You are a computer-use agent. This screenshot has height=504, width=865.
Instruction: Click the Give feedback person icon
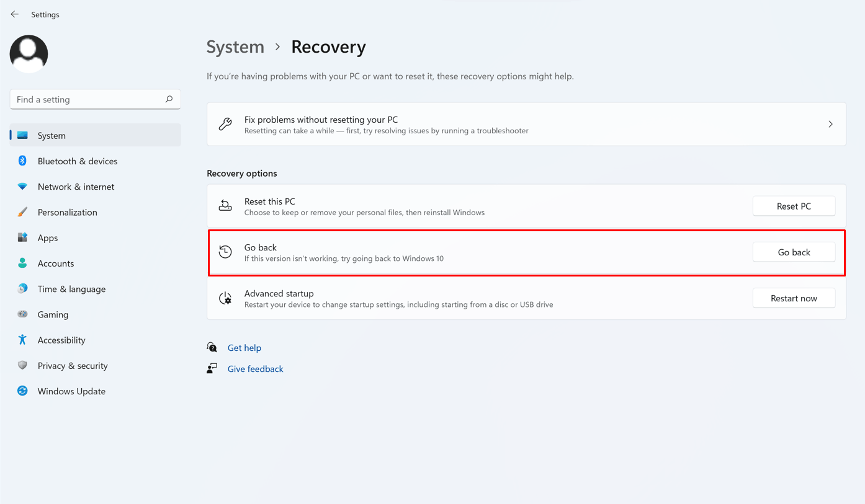pyautogui.click(x=212, y=368)
